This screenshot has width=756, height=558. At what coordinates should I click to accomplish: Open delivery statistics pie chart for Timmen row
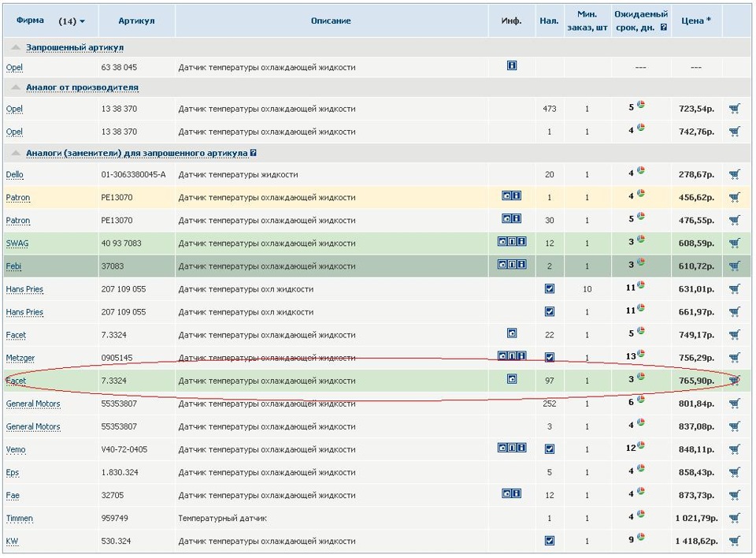click(x=641, y=515)
